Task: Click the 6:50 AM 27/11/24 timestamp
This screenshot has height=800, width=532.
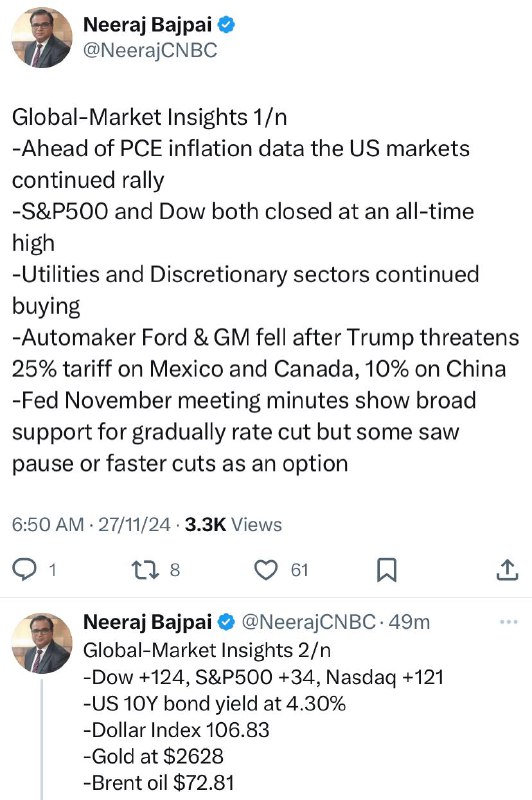Action: (x=91, y=524)
